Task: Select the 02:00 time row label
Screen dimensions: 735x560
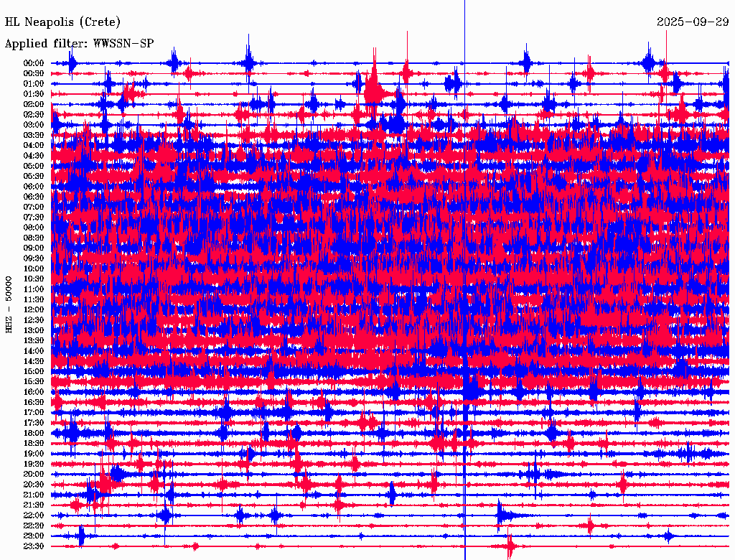Action: click(34, 105)
